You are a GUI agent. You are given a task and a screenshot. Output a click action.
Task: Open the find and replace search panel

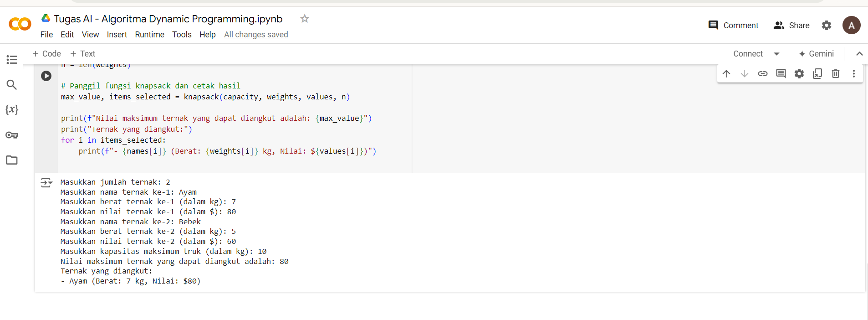click(x=12, y=84)
